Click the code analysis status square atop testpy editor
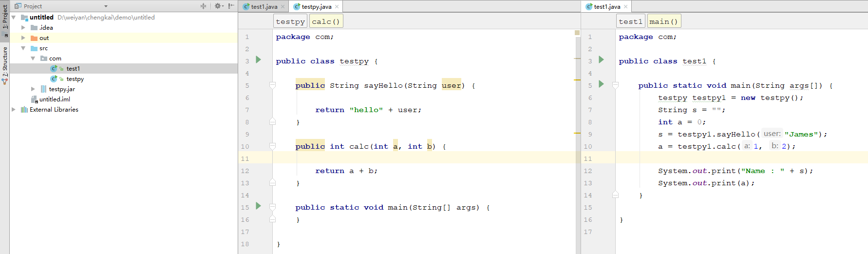 point(577,33)
